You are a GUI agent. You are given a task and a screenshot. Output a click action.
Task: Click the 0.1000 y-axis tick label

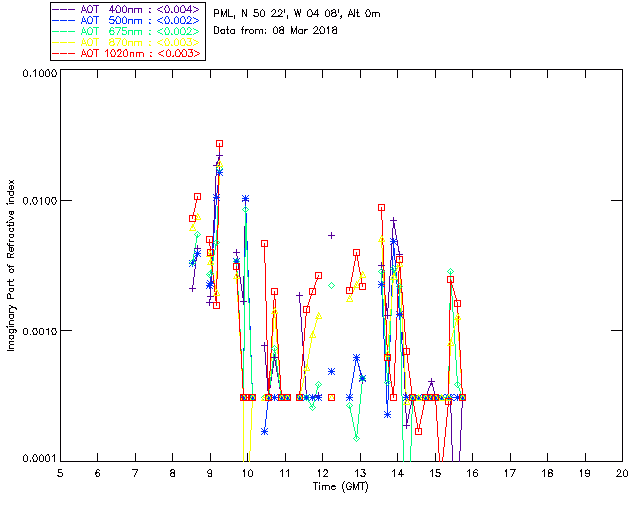coord(38,75)
